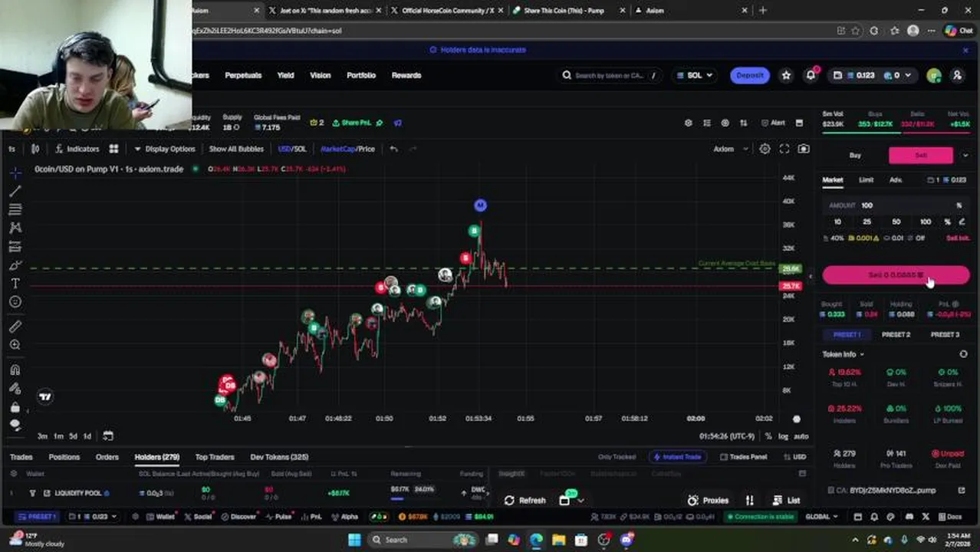Expand the Buy/Sell panel chevron

click(965, 155)
